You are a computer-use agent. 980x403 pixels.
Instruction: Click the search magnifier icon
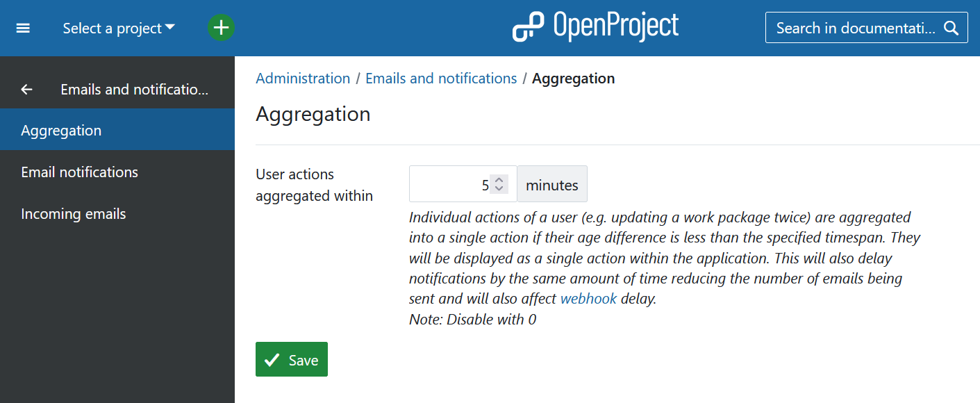[952, 28]
